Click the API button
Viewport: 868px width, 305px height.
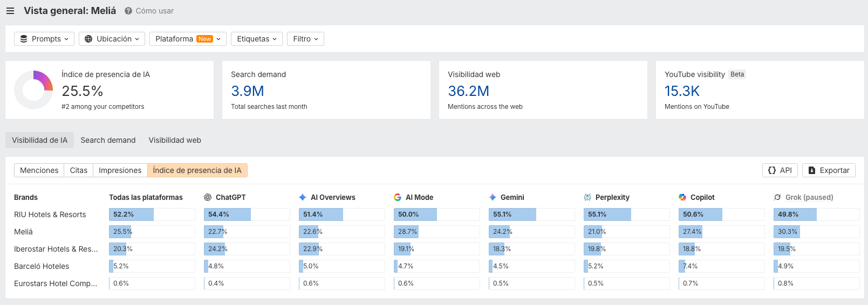(x=780, y=170)
